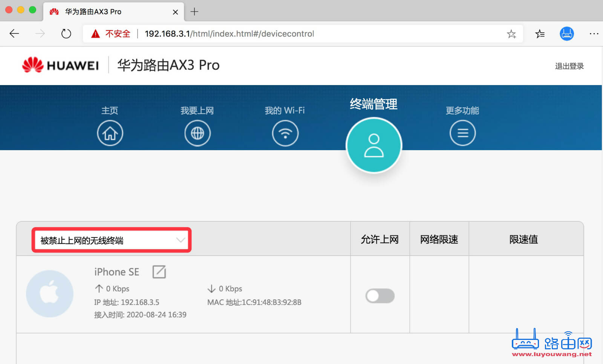Screen dimensions: 603x364
Task: Click the dropdown chevron in the device filter
Action: point(180,239)
